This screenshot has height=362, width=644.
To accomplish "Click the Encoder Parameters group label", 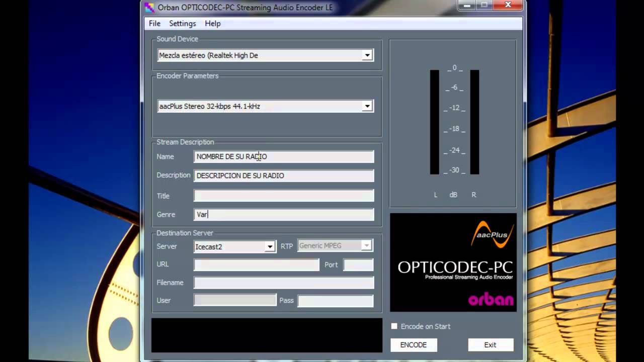I will [188, 76].
